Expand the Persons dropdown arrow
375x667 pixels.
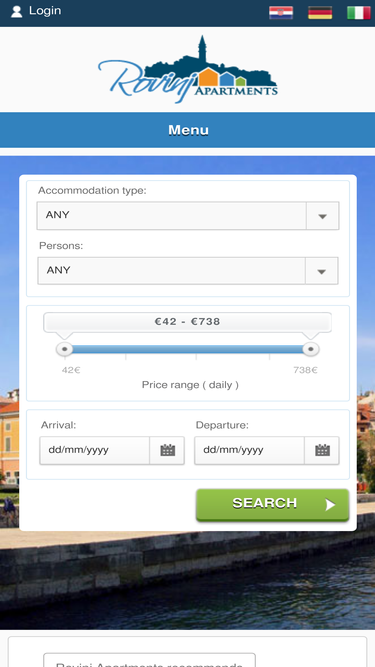tap(321, 271)
